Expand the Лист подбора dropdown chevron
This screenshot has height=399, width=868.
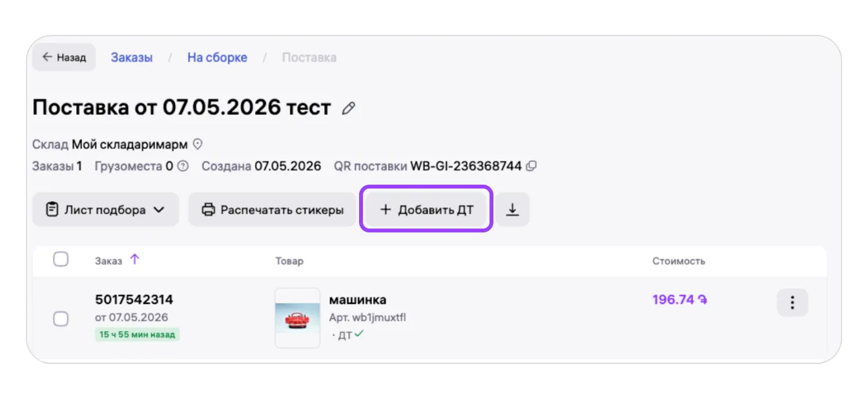click(x=159, y=210)
